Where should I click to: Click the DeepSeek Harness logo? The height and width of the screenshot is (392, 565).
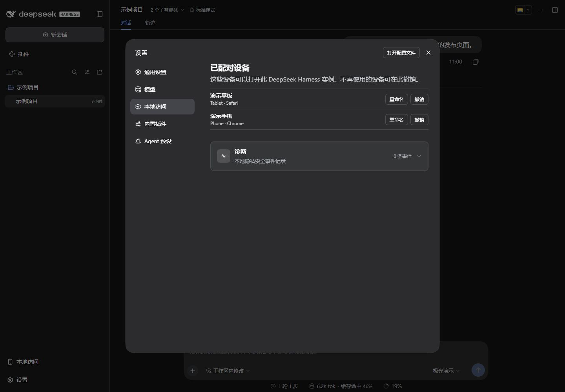click(x=43, y=14)
